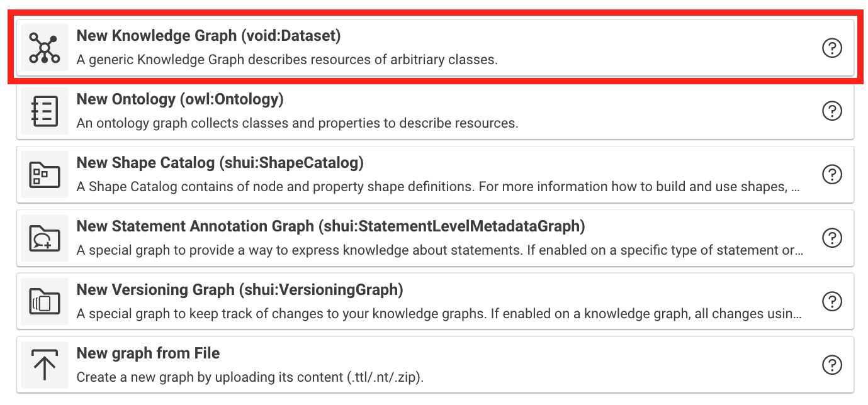The width and height of the screenshot is (868, 405).
Task: Pick New Shape Catalog (shui:ShapeCatalog) title
Action: (220, 163)
